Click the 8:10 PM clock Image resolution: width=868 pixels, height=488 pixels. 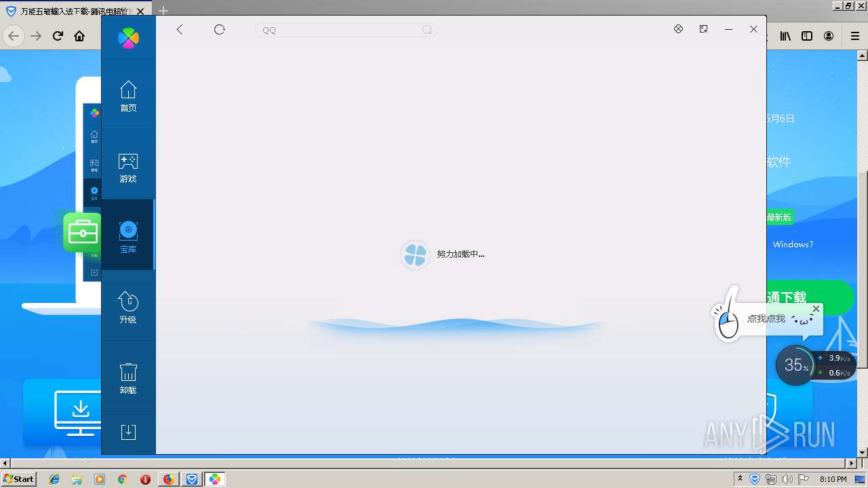pos(833,479)
